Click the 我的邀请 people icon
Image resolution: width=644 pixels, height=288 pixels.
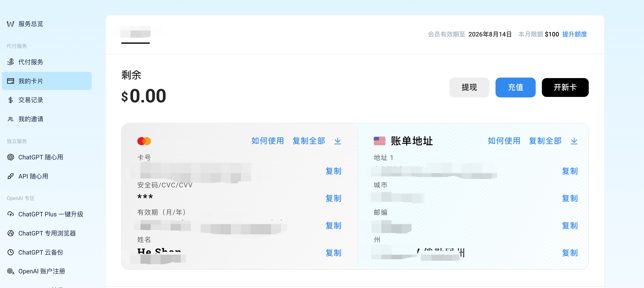10,119
